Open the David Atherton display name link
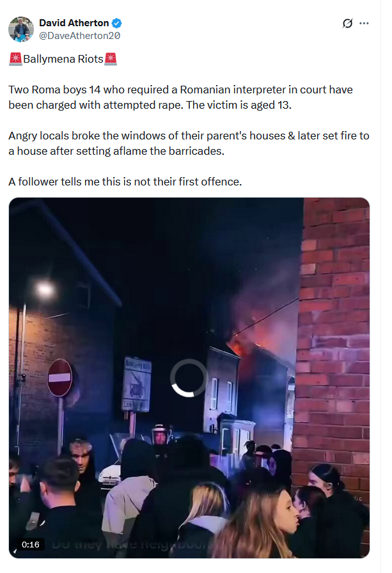The image size is (392, 573). click(x=74, y=23)
